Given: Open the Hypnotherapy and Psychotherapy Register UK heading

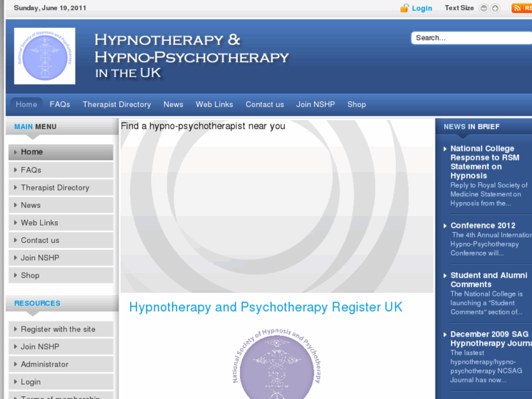Looking at the screenshot, I should pyautogui.click(x=266, y=307).
